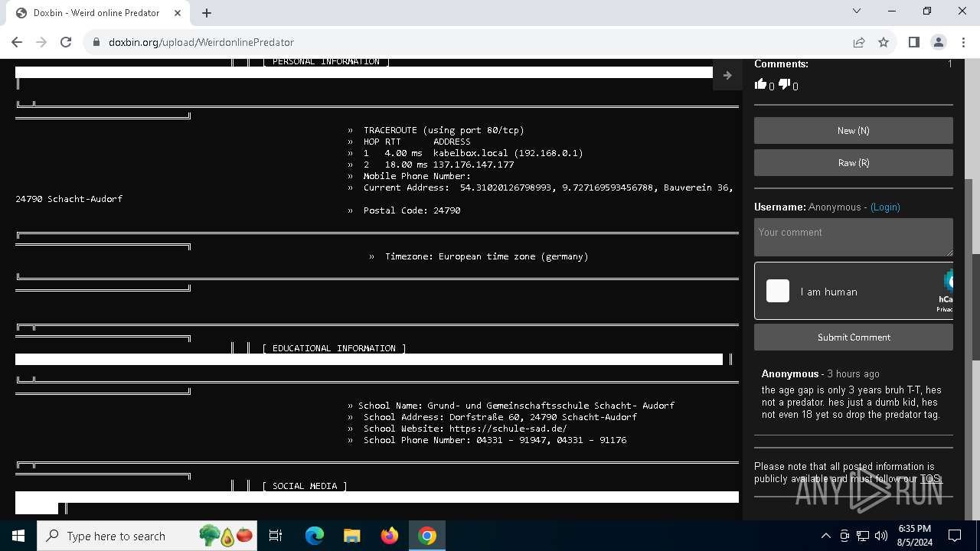Open the TOS link

[x=929, y=479]
